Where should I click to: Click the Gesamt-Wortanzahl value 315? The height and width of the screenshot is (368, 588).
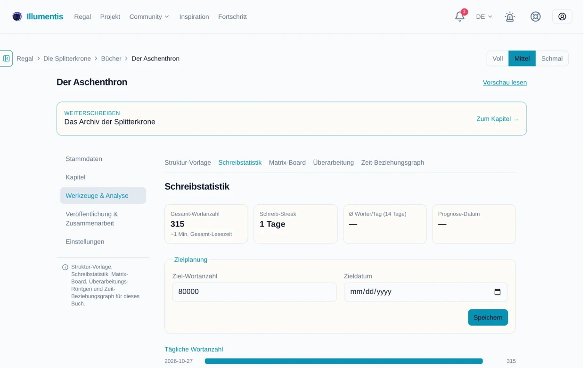177,224
